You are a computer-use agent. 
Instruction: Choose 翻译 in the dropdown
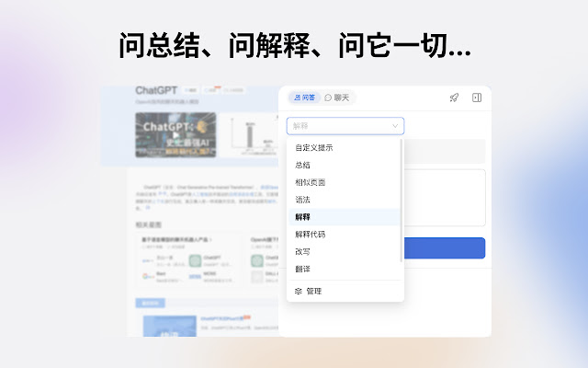click(x=302, y=269)
